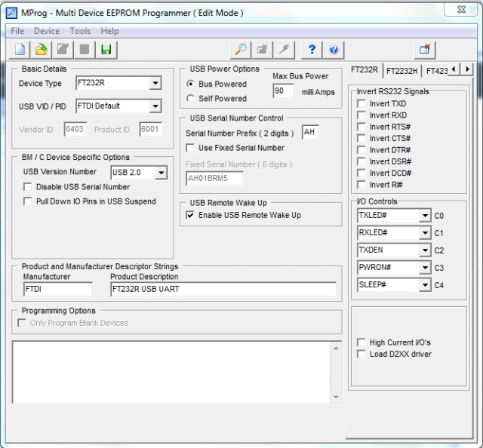Select the Bus Powered radio button
This screenshot has height=448, width=483.
click(x=191, y=84)
